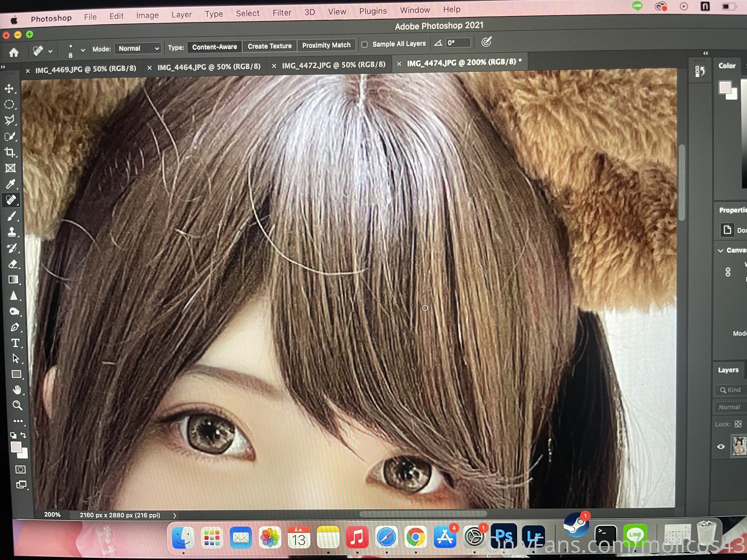Choose the Create Texture type button
The height and width of the screenshot is (560, 747).
[269, 46]
